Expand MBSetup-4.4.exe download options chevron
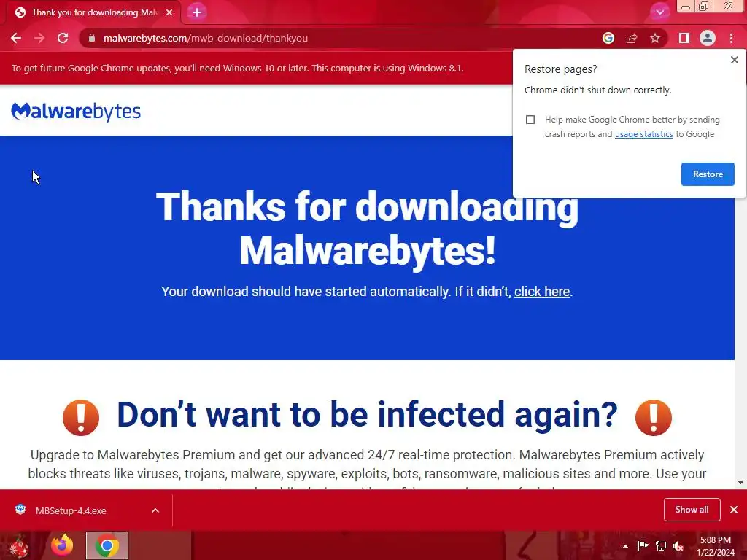Screen dimensions: 747x560 [155, 510]
